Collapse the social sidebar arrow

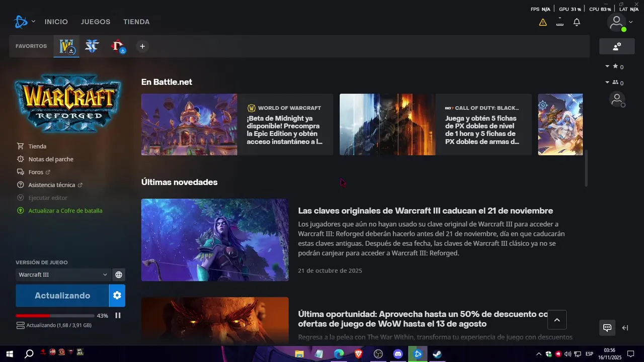(x=625, y=328)
